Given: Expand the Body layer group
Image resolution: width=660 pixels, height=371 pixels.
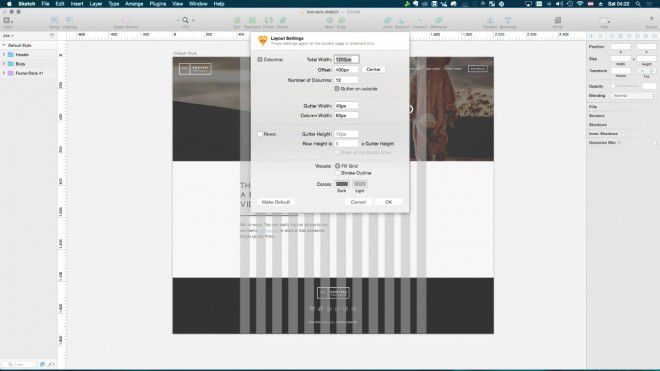Looking at the screenshot, I should [x=4, y=64].
